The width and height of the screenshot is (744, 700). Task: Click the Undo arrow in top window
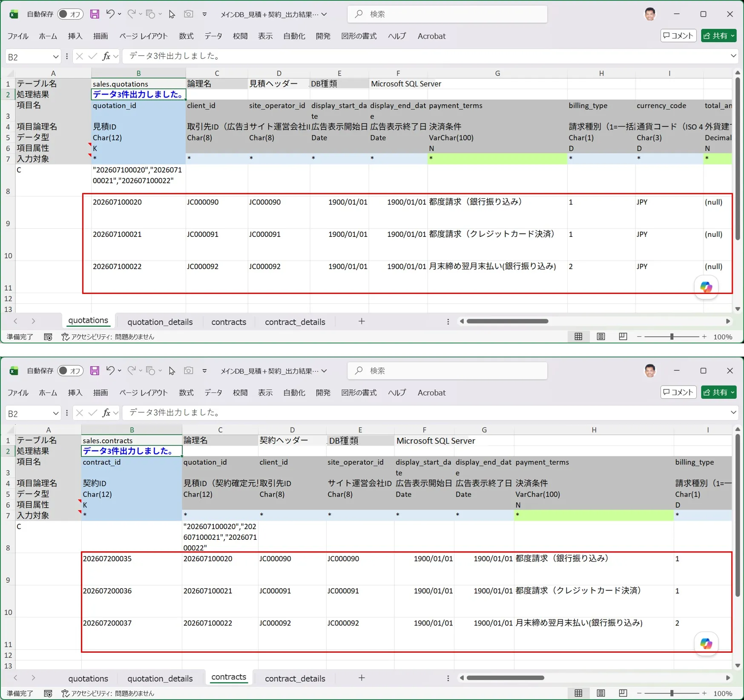tap(110, 14)
